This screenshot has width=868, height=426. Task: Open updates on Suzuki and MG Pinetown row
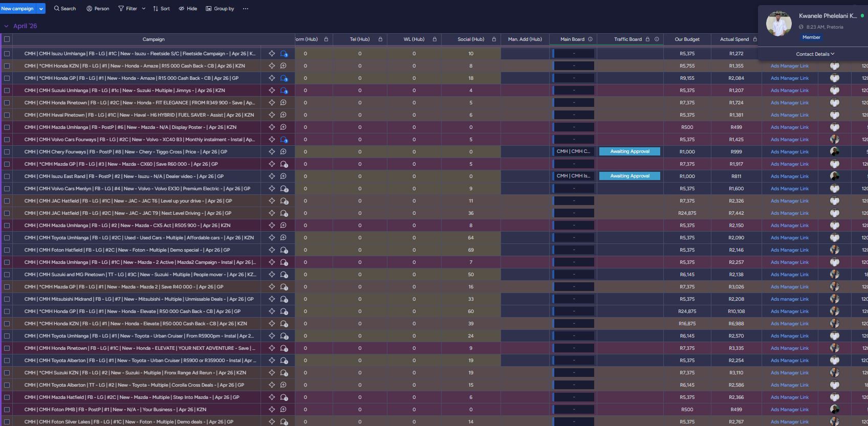(284, 275)
